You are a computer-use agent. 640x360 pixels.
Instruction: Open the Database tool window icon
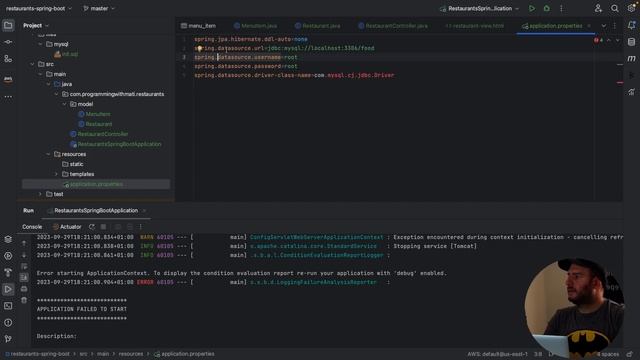(631, 42)
